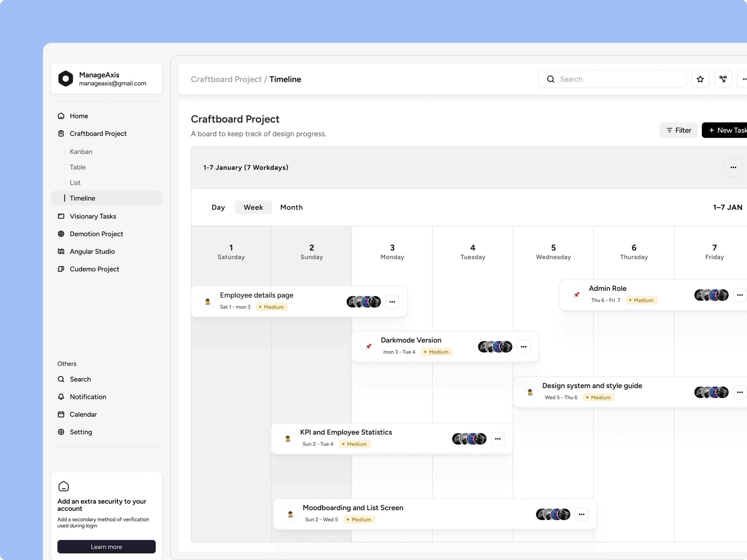Open more options on the Design system task
747x560 pixels.
pyautogui.click(x=740, y=392)
